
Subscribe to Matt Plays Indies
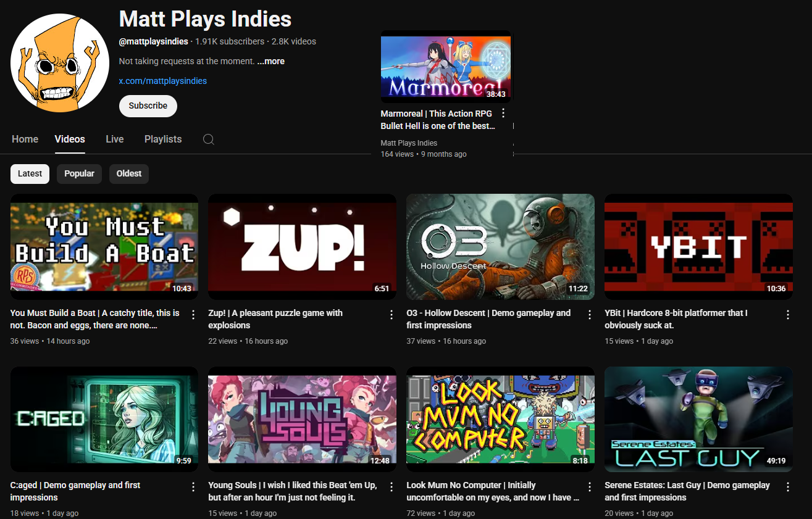(x=148, y=106)
